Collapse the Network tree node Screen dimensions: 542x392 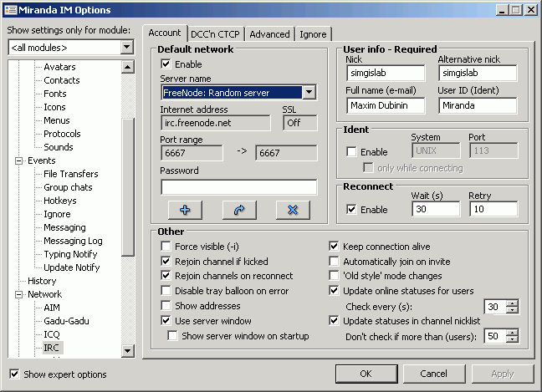pos(18,294)
